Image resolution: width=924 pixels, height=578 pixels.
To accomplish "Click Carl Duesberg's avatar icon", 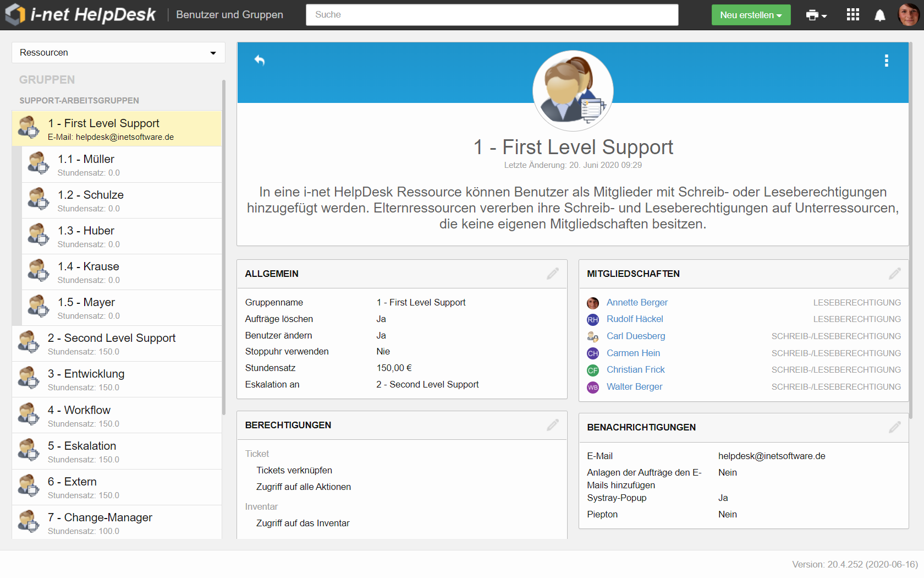I will click(593, 336).
